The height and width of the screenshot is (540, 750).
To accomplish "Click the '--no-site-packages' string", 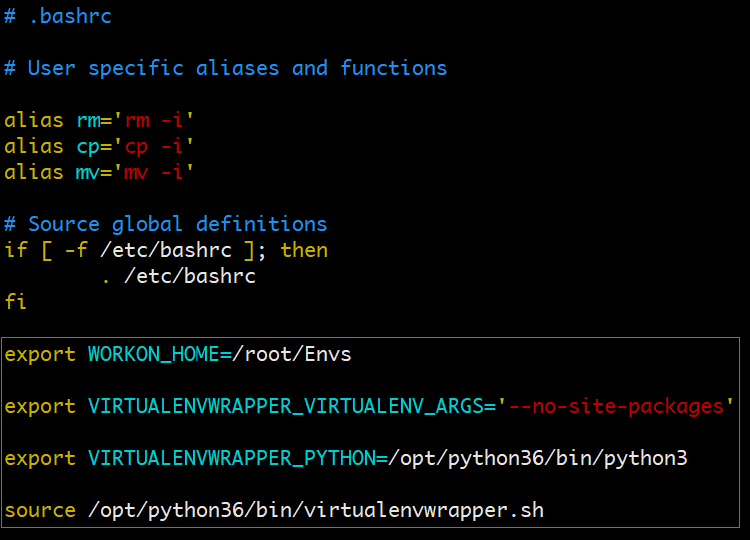I will 616,407.
